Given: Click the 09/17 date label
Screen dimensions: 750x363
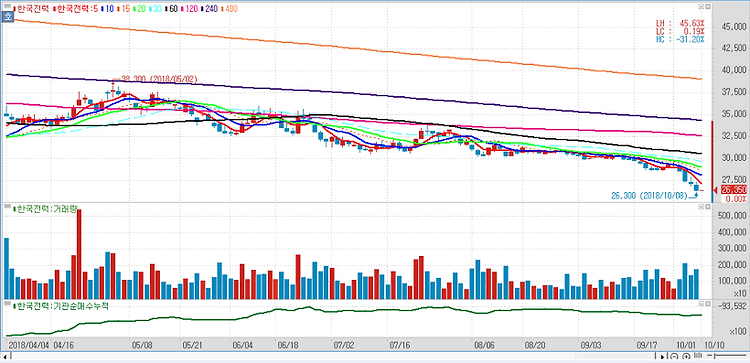Looking at the screenshot, I should point(647,344).
